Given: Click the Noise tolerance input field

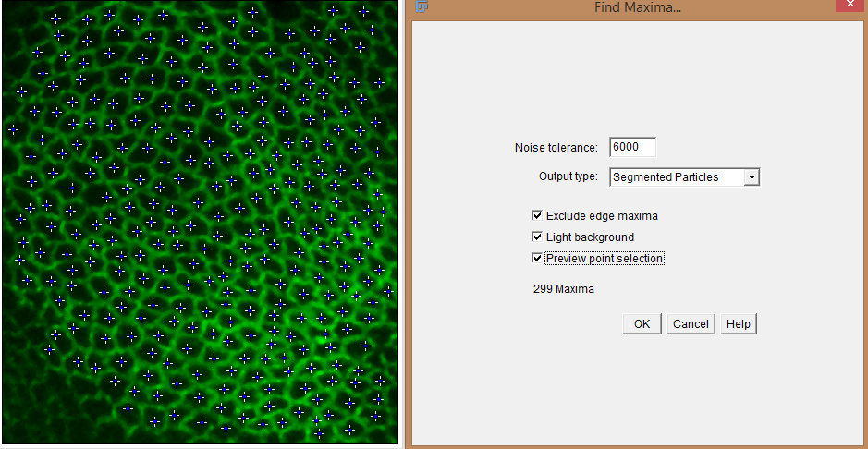Looking at the screenshot, I should (632, 148).
